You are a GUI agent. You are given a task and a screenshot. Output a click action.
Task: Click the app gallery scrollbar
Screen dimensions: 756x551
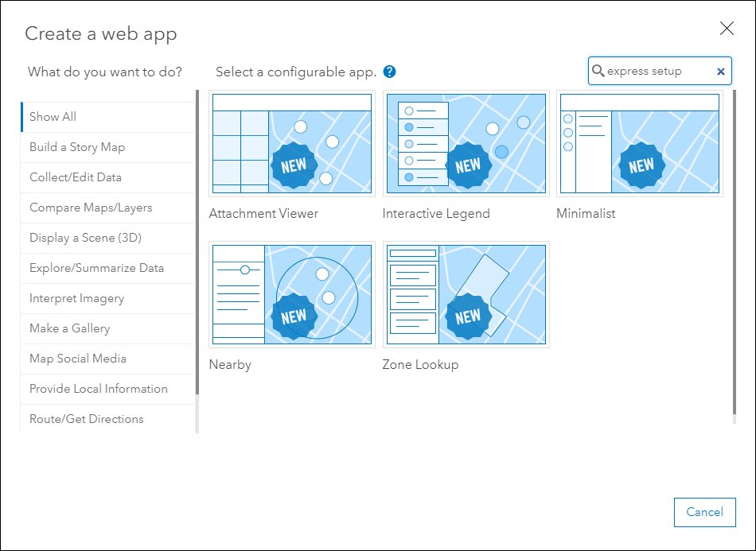(735, 252)
